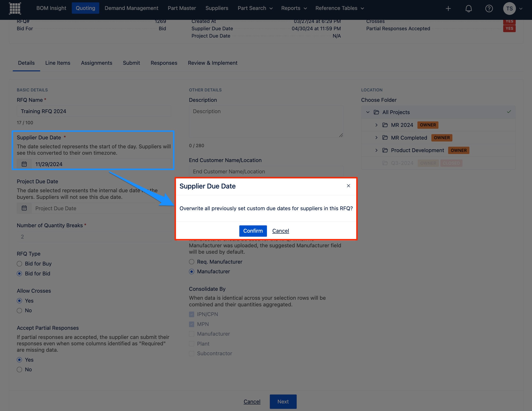Click Project Due Date calendar icon

click(x=24, y=208)
